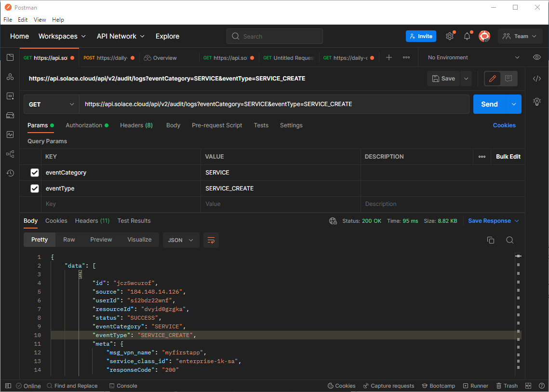Open the JSON format dropdown
The height and width of the screenshot is (392, 549).
(181, 240)
